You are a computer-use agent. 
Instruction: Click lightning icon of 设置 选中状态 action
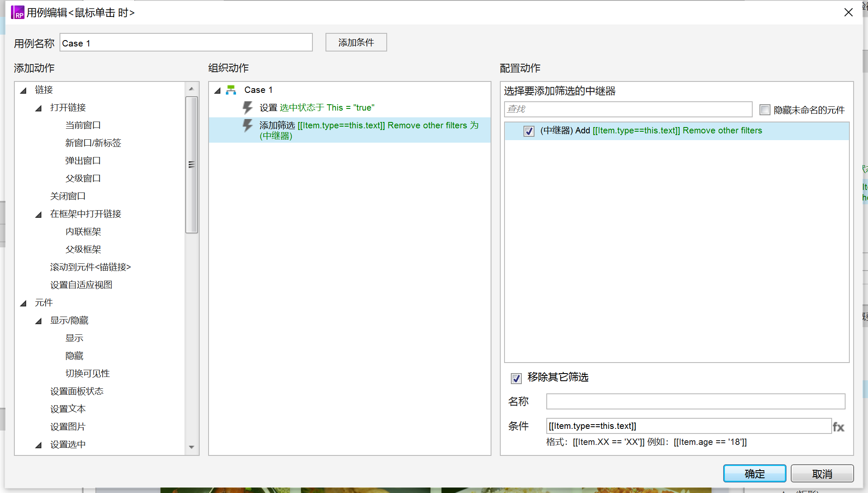pos(248,108)
